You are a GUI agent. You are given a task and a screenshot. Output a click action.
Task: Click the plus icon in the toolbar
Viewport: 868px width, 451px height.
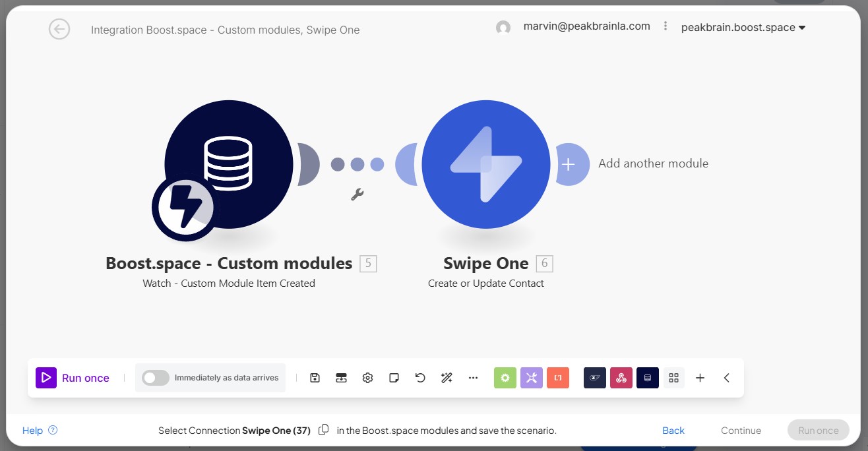700,378
